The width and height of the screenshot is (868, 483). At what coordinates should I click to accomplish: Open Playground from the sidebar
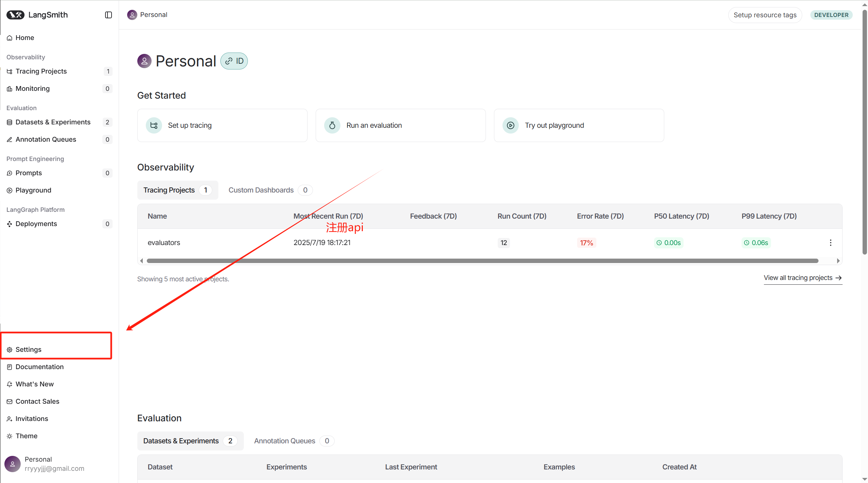tap(59, 190)
